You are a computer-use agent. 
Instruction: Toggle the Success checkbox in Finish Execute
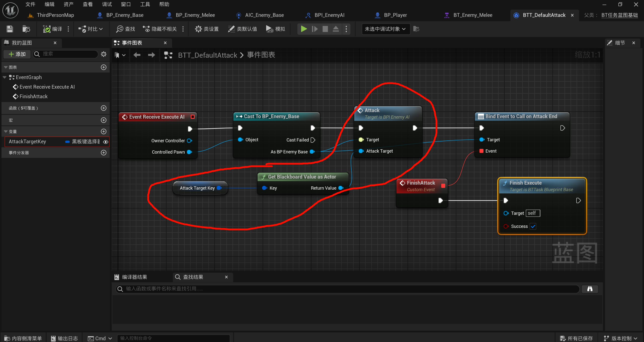coord(533,226)
